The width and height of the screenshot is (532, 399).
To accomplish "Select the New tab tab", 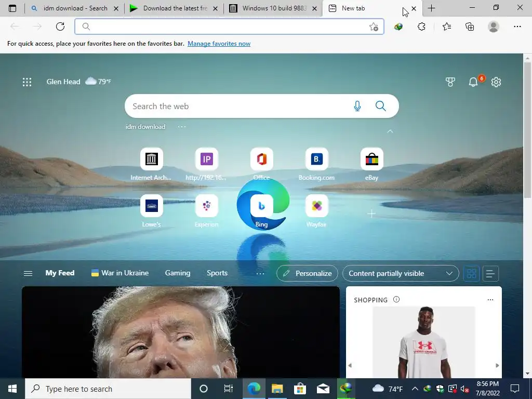I will pos(373,8).
